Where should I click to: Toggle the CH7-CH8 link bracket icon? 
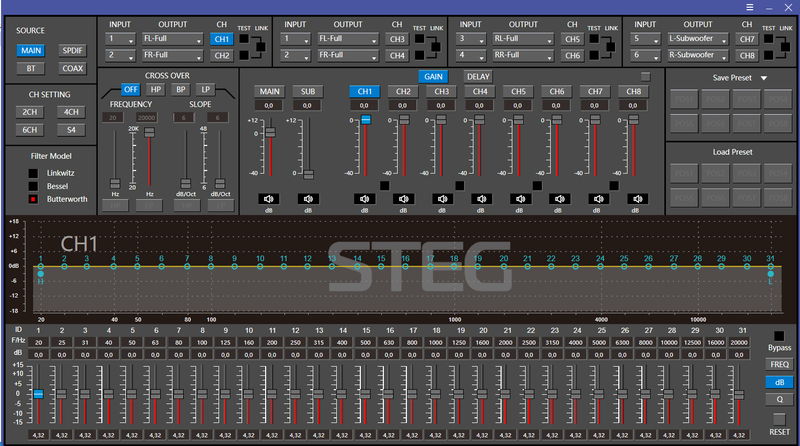click(785, 47)
